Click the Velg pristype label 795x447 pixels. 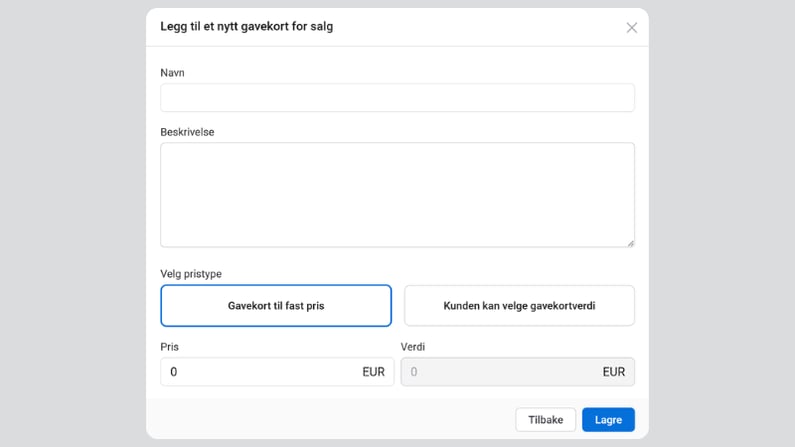pos(191,274)
